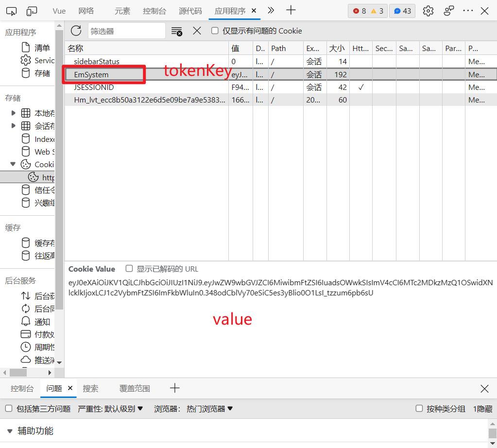Open background fetch arrows item
This screenshot has width=497, height=448.
tap(37, 296)
